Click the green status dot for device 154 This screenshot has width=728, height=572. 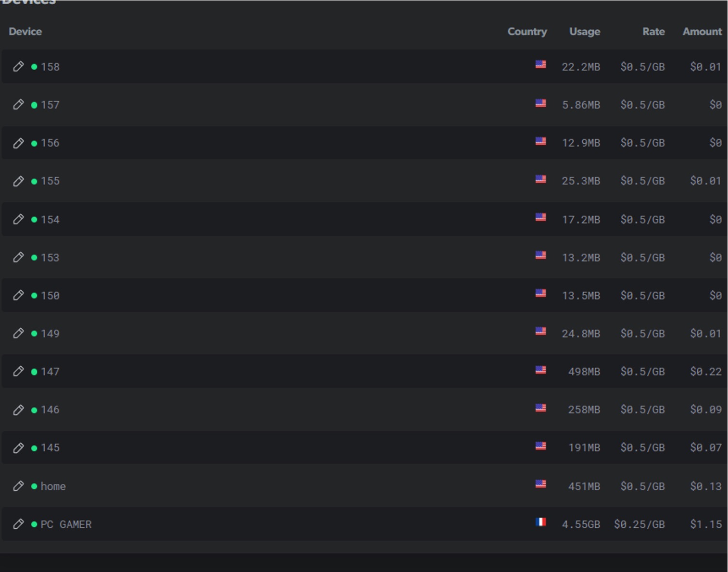click(x=34, y=220)
